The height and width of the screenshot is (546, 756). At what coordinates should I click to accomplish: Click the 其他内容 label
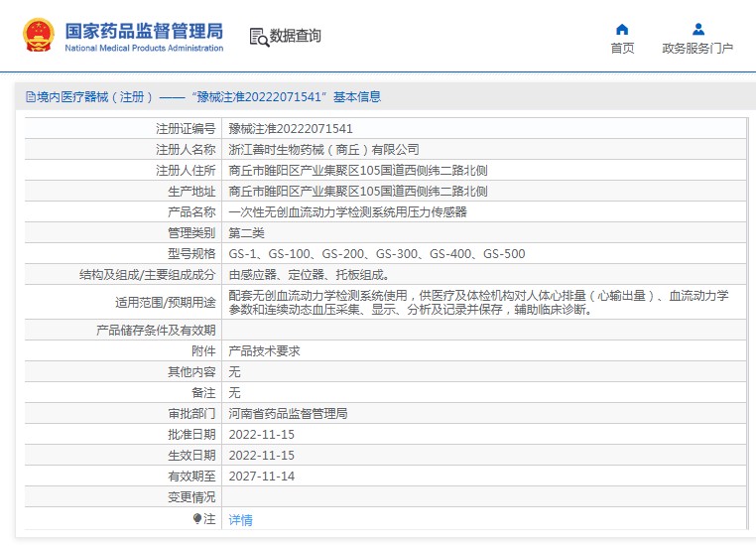[191, 372]
